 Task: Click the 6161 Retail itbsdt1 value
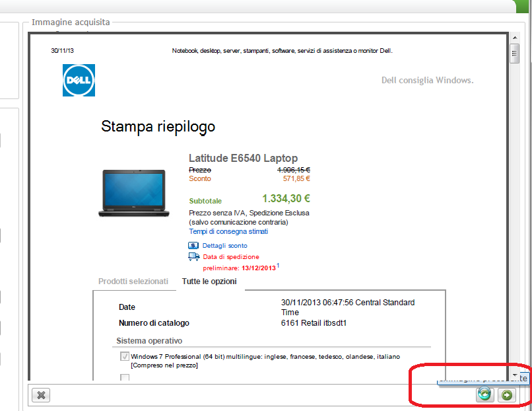click(314, 323)
